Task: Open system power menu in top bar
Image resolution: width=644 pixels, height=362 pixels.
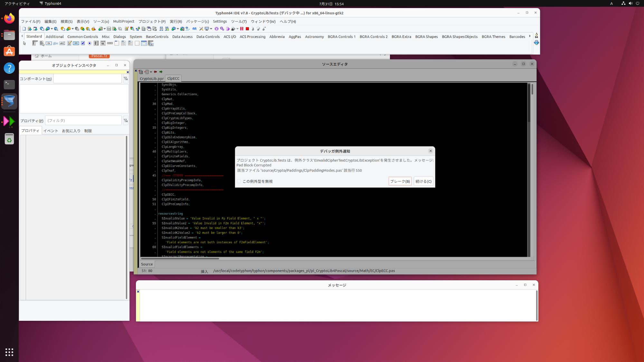Action: click(637, 4)
